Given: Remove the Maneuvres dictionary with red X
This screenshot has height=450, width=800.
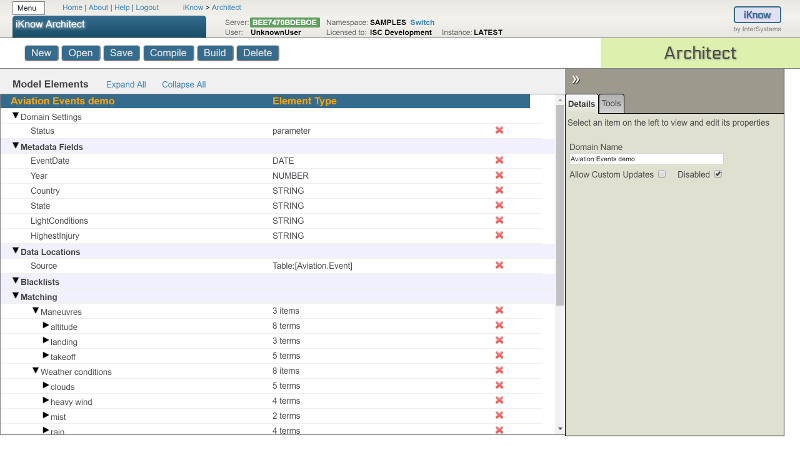Looking at the screenshot, I should click(499, 311).
